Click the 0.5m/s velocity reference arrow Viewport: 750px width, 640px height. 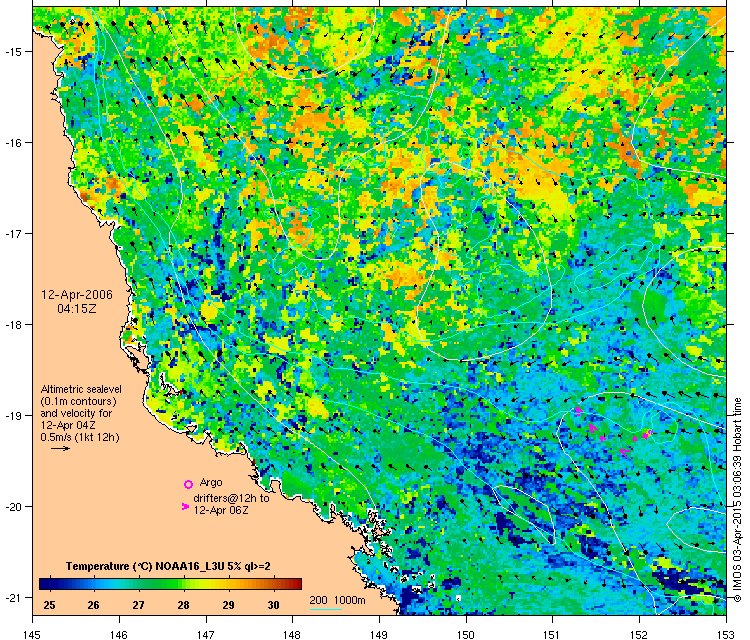pos(61,449)
